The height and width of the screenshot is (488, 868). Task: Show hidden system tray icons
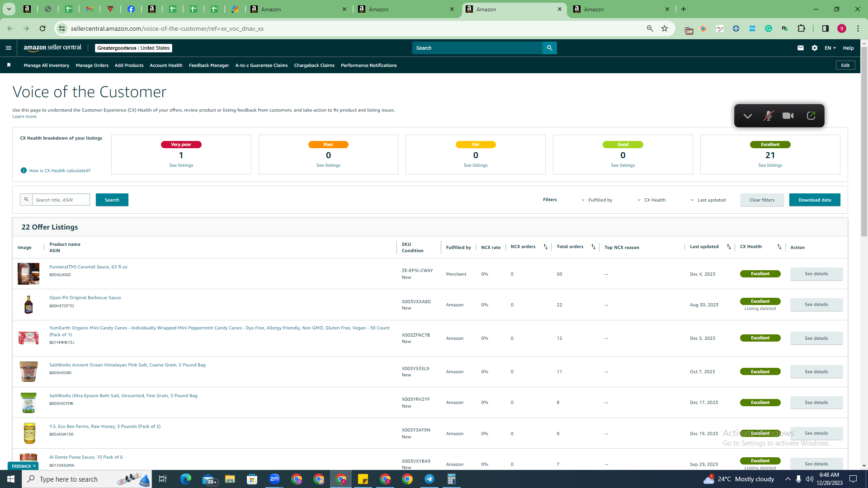(x=788, y=479)
